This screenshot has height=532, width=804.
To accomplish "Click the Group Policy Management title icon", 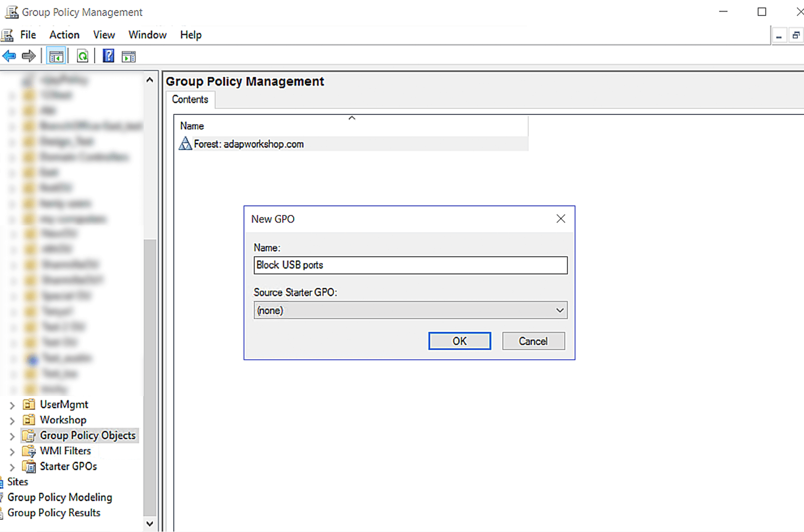I will (x=11, y=12).
